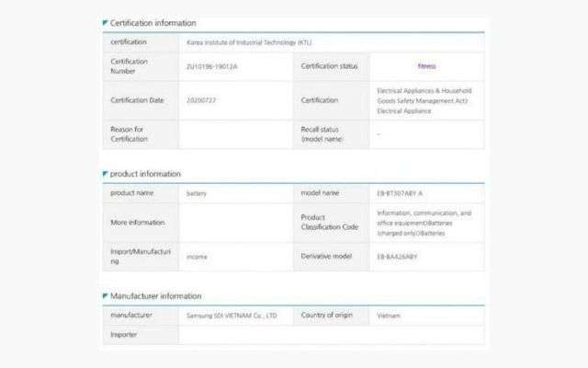Click the Vietnam country of origin value

pyautogui.click(x=389, y=316)
